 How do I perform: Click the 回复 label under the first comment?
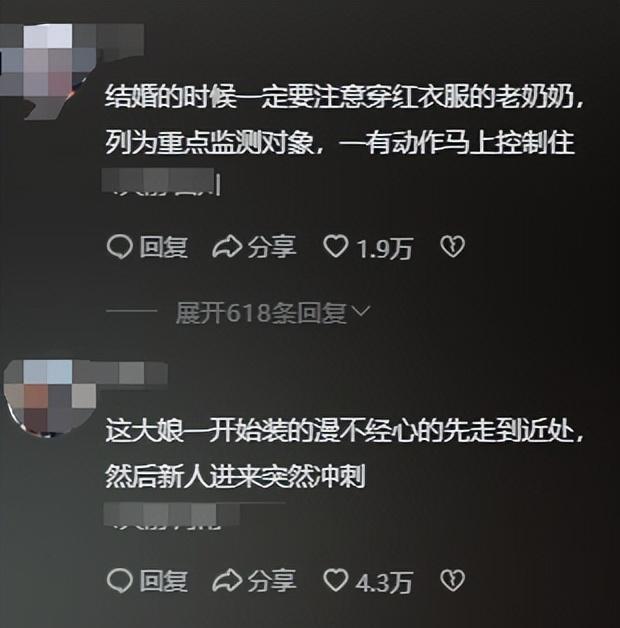point(163,247)
